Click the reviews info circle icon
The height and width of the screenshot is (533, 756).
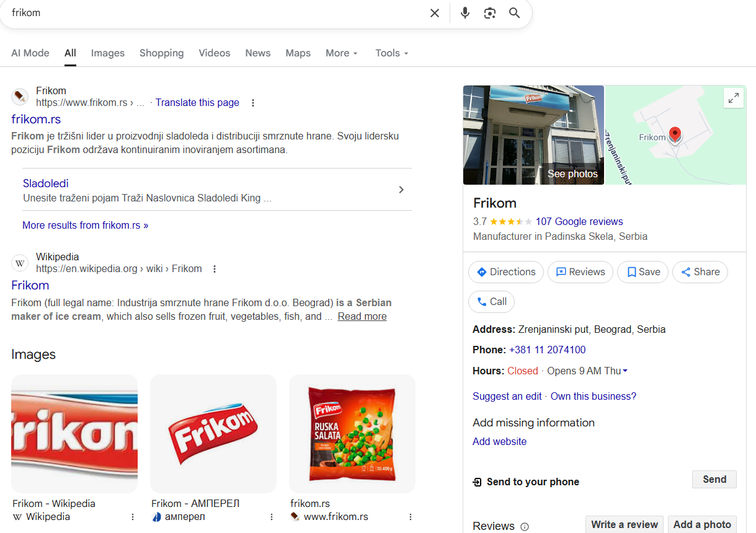pos(525,527)
